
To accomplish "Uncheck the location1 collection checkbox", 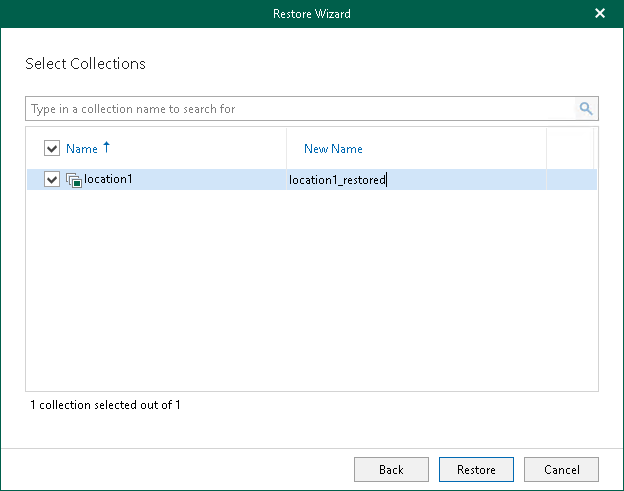I will (53, 180).
